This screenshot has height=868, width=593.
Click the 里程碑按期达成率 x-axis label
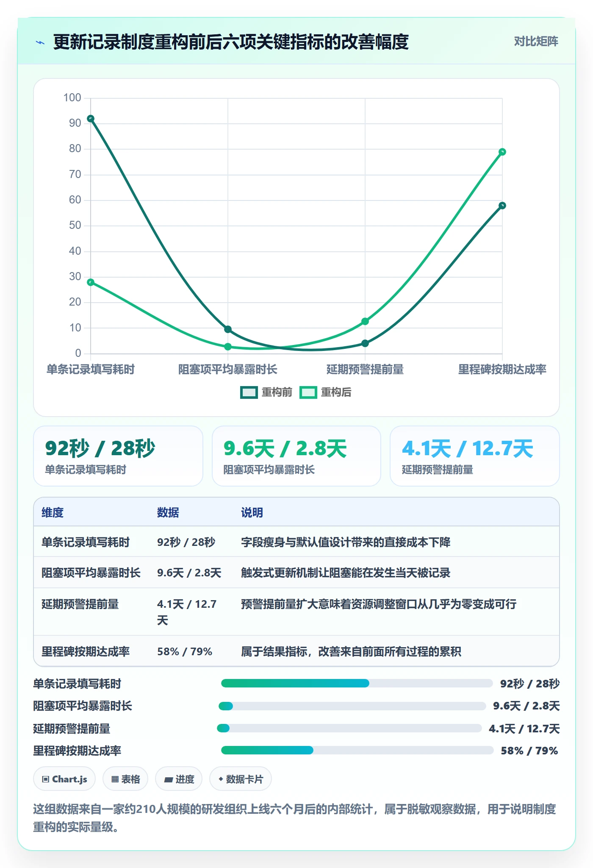pos(502,370)
